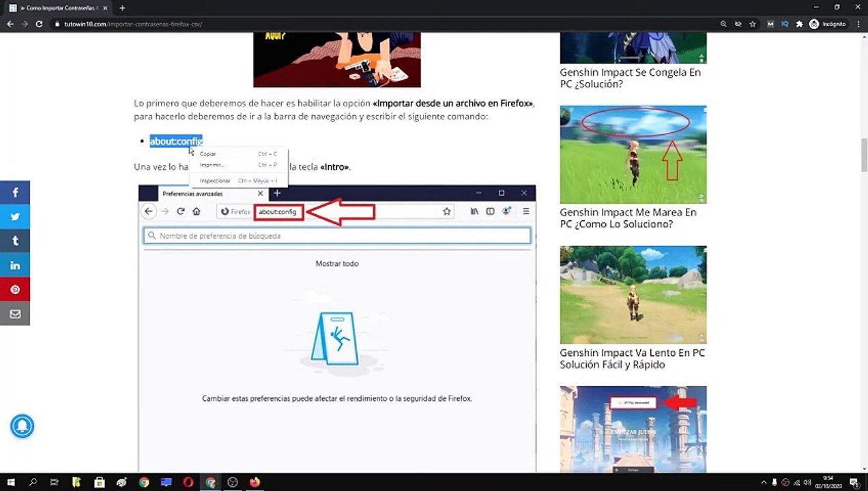Click the page's vertical scrollbar thumb
The image size is (868, 491).
click(864, 155)
